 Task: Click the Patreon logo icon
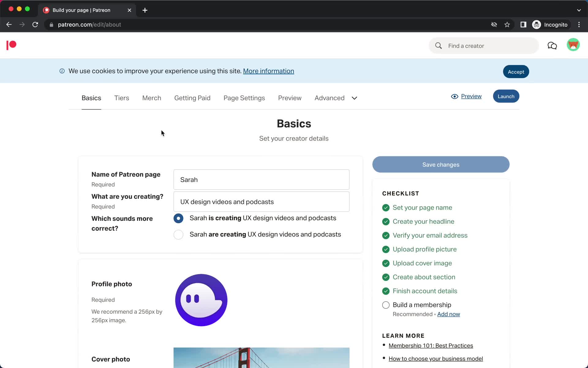11,45
